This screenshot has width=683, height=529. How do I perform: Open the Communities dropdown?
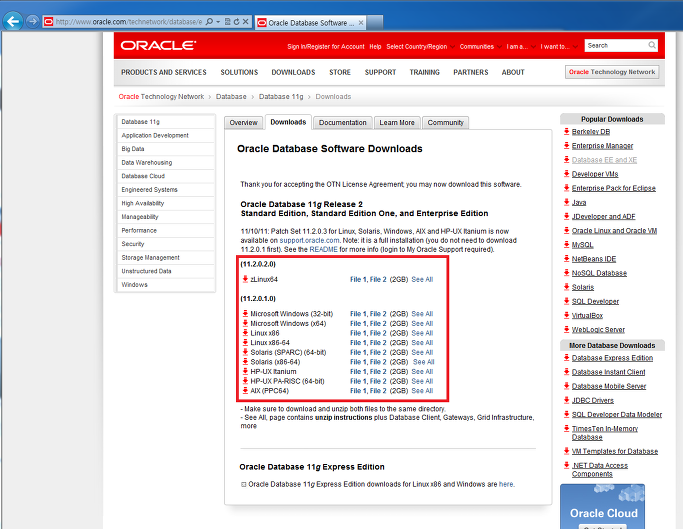pyautogui.click(x=480, y=47)
